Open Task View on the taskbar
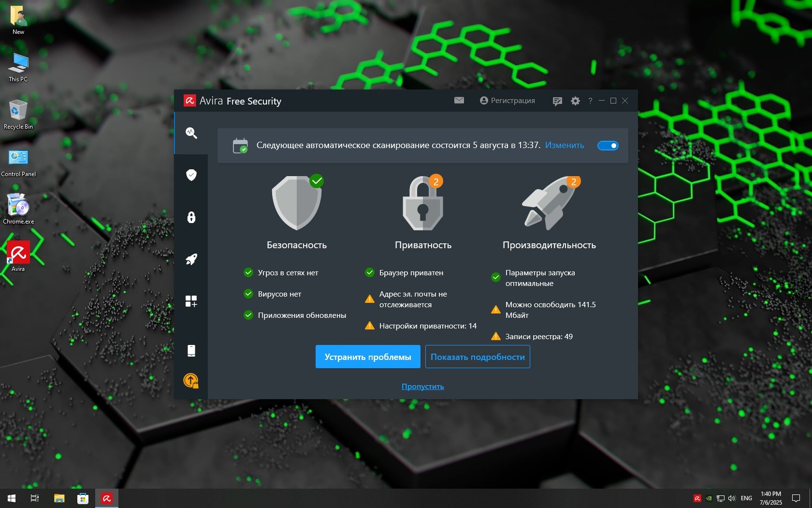 pos(35,498)
